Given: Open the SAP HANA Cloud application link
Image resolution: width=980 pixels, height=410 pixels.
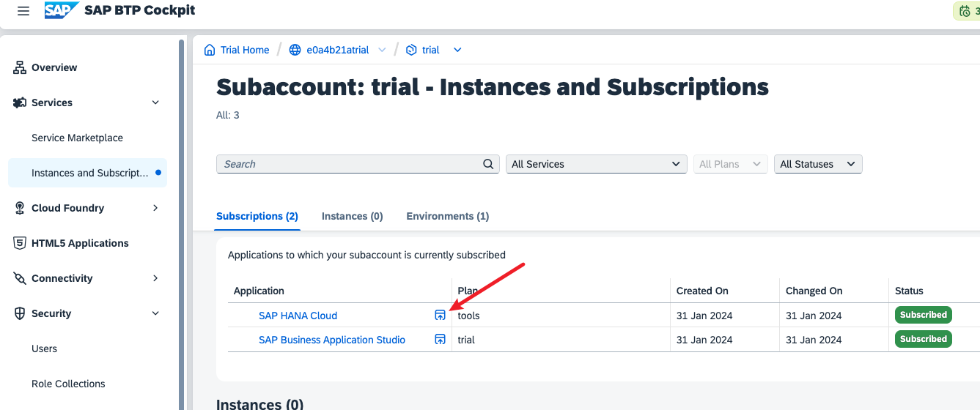Looking at the screenshot, I should [x=298, y=316].
